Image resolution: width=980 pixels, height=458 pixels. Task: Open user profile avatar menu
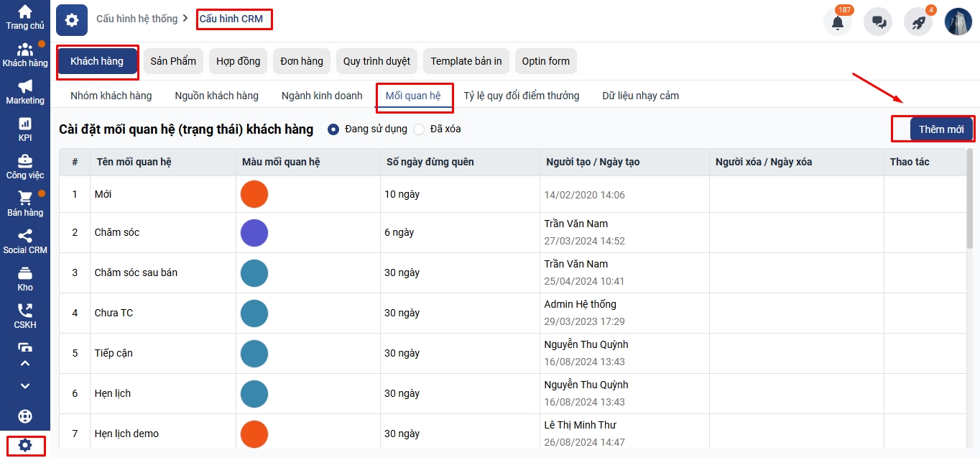tap(958, 22)
